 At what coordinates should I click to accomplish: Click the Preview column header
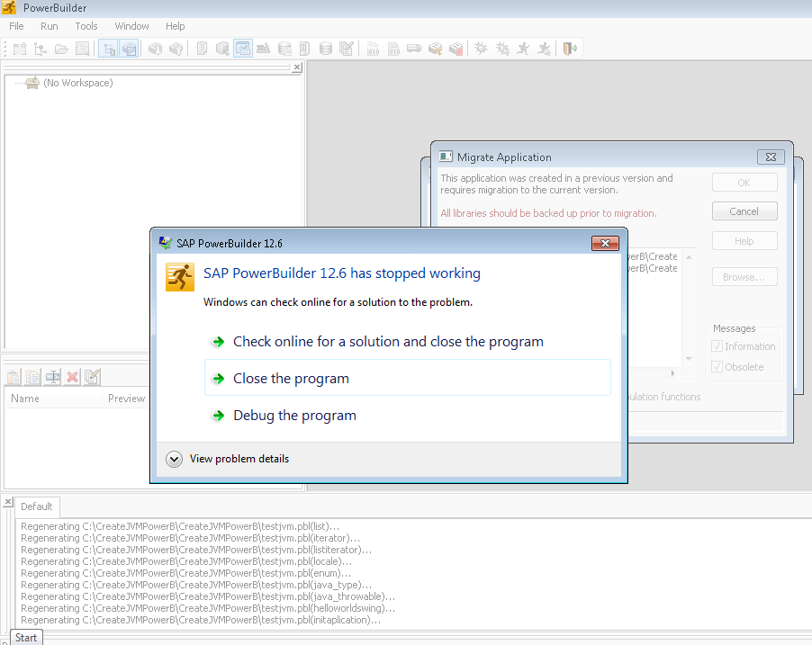pyautogui.click(x=126, y=399)
